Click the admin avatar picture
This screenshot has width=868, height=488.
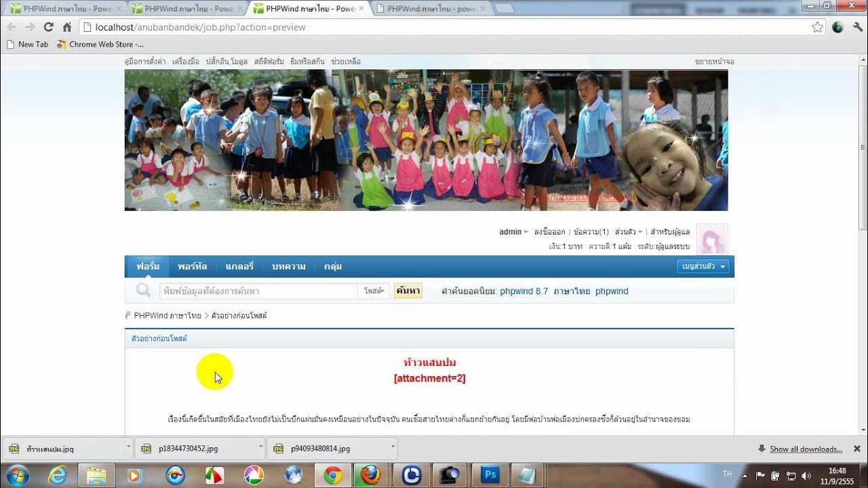[712, 239]
